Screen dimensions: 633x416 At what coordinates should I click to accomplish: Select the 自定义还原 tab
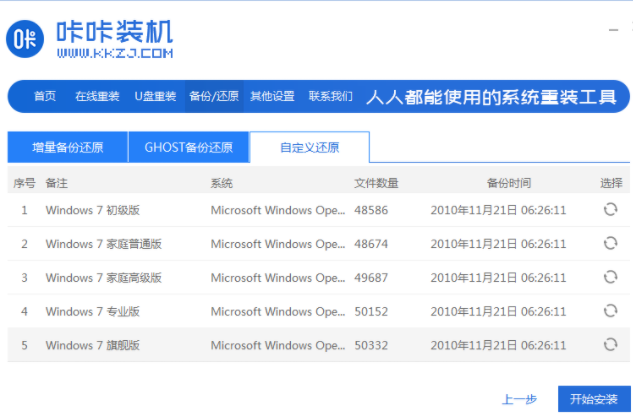310,147
